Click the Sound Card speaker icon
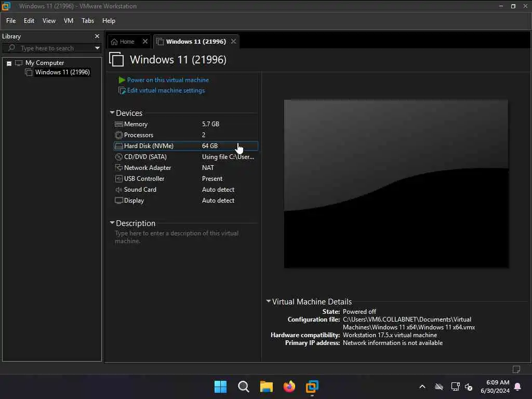This screenshot has width=532, height=399. pyautogui.click(x=119, y=190)
